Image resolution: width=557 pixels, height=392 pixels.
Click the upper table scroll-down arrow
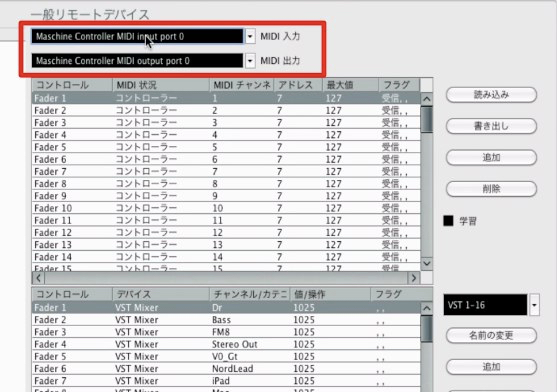point(427,263)
